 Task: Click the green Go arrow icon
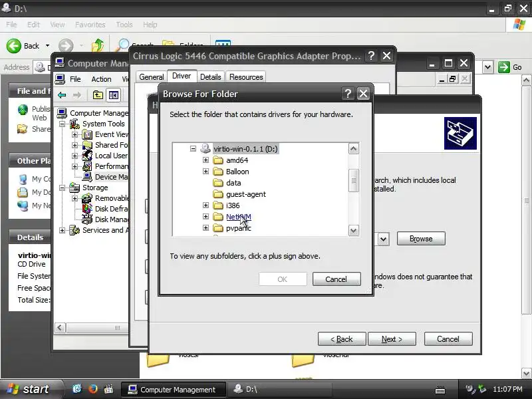(x=504, y=67)
